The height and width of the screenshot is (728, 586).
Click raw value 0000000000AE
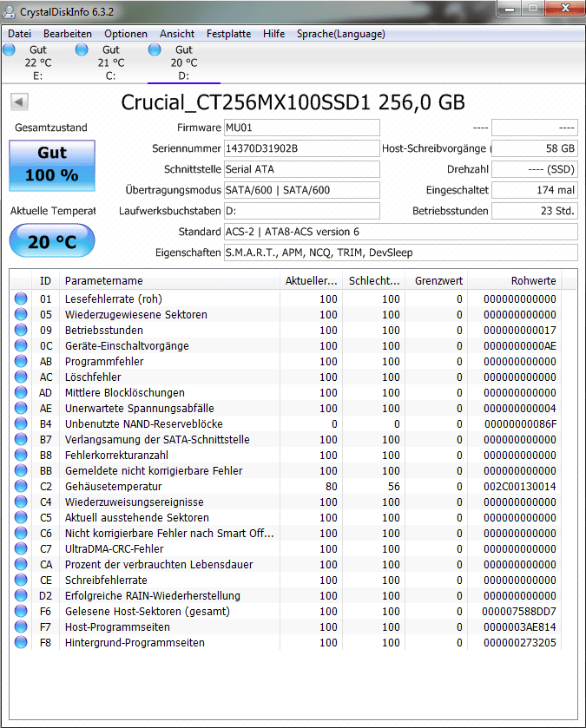tap(520, 346)
